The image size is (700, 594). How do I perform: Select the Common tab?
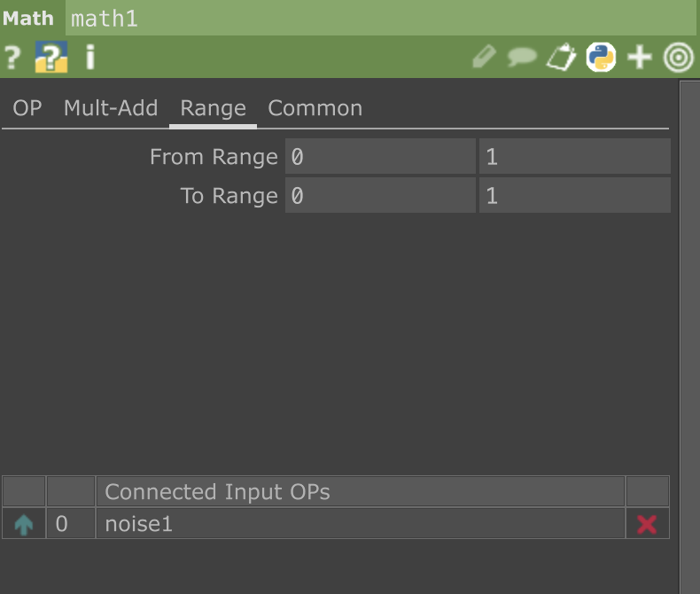(x=315, y=109)
